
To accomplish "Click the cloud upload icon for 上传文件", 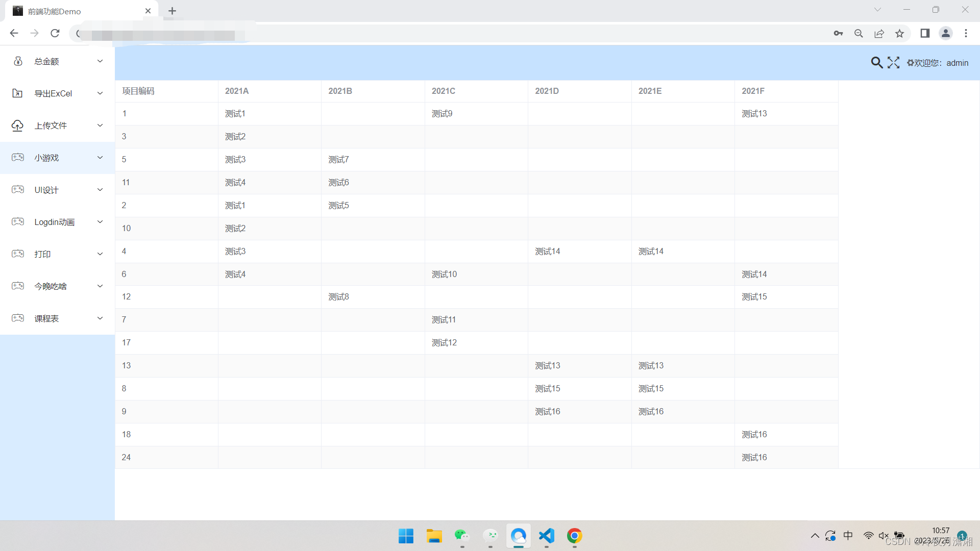I will click(17, 126).
